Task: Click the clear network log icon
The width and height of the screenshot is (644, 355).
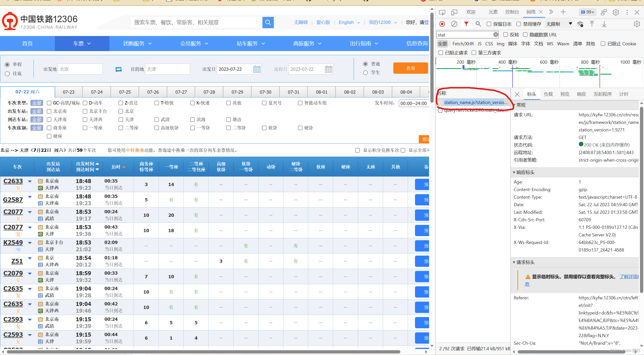Action: 454,24
